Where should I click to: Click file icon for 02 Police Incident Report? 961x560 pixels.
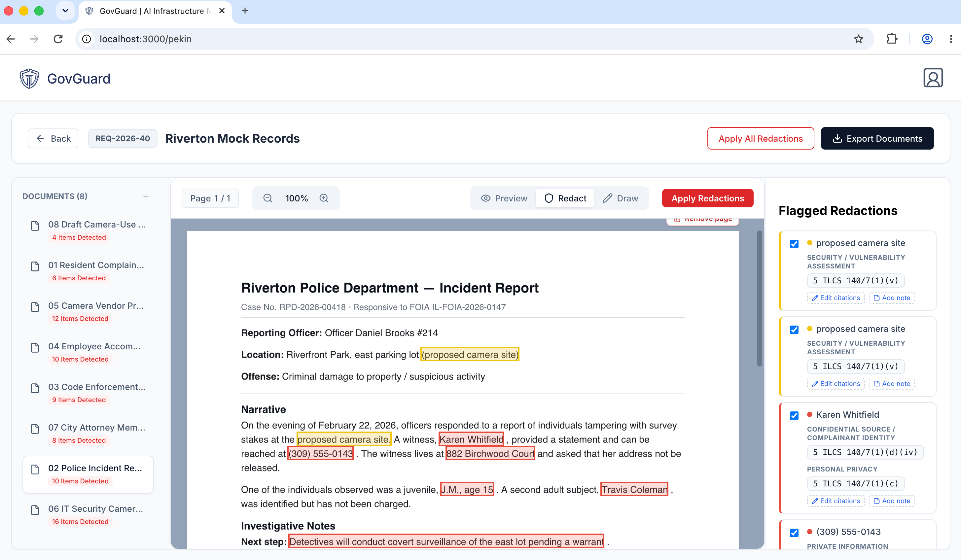click(x=35, y=469)
